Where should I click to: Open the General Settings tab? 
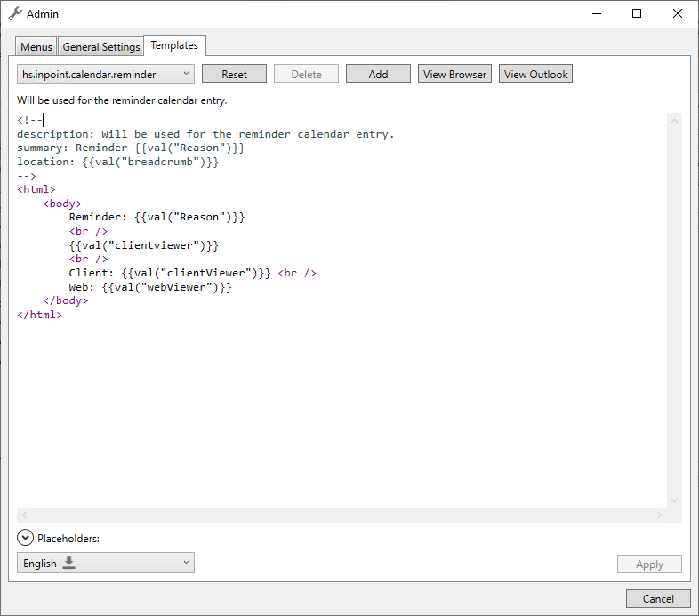101,47
